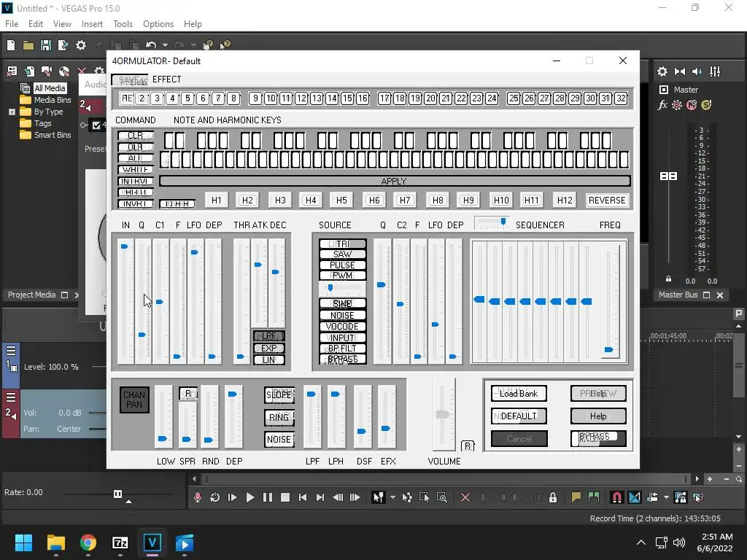This screenshot has width=747, height=560.
Task: Click the VOLUME slider handle
Action: (x=443, y=415)
